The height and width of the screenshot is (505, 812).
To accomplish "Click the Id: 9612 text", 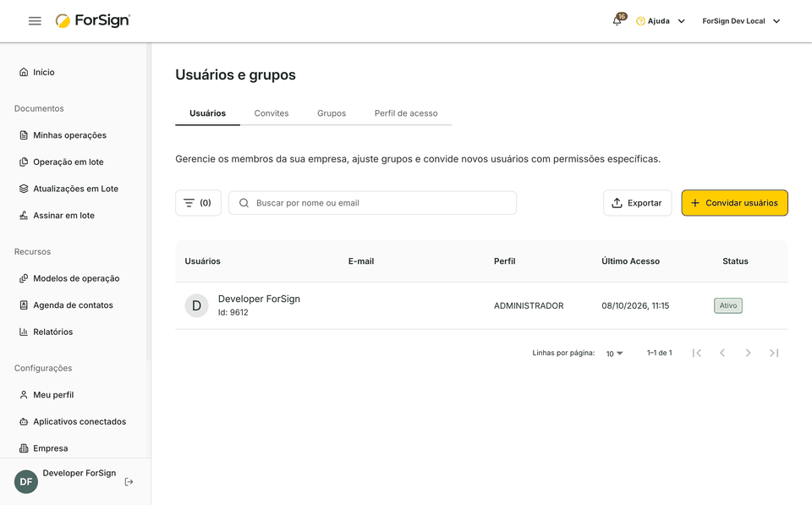I will (x=233, y=312).
